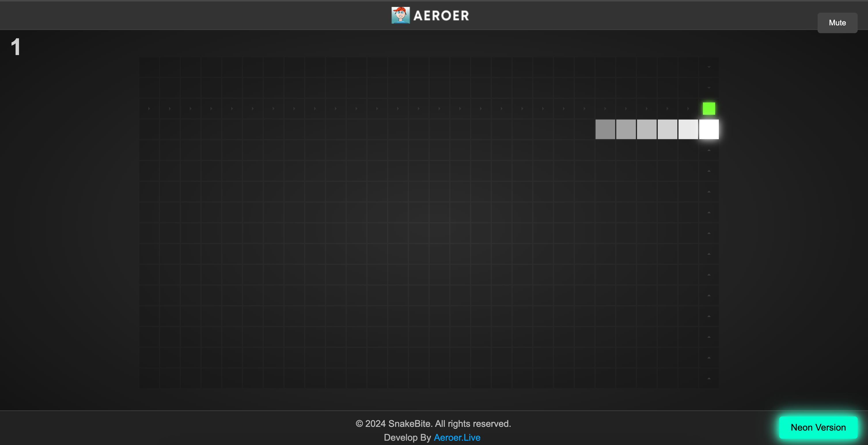Click the bright white snake head block
The width and height of the screenshot is (868, 445).
point(709,129)
